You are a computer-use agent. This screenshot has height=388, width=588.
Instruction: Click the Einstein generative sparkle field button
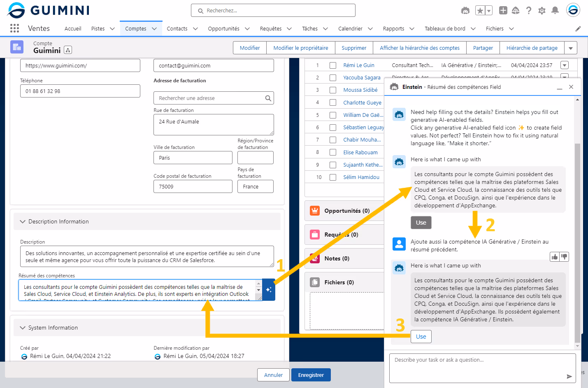pyautogui.click(x=269, y=290)
